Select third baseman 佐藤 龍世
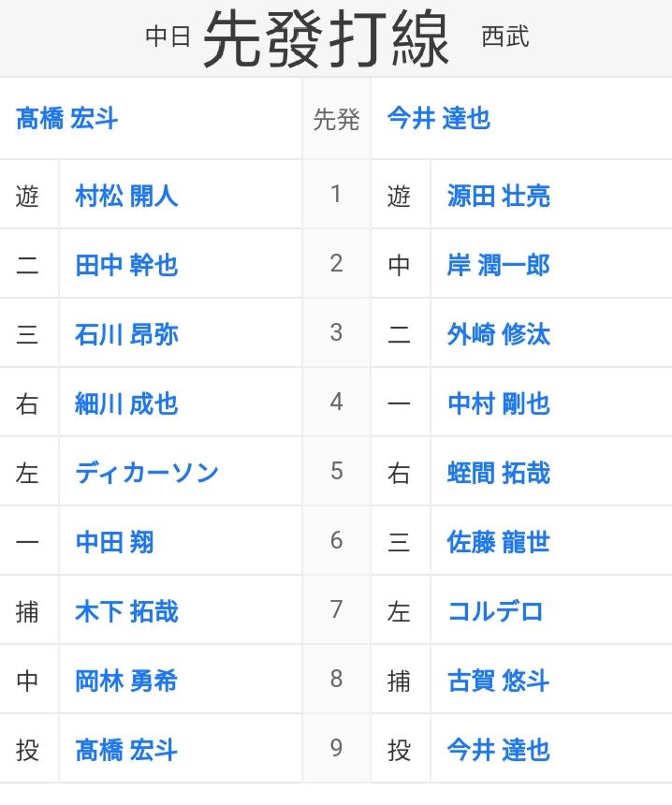 click(499, 542)
